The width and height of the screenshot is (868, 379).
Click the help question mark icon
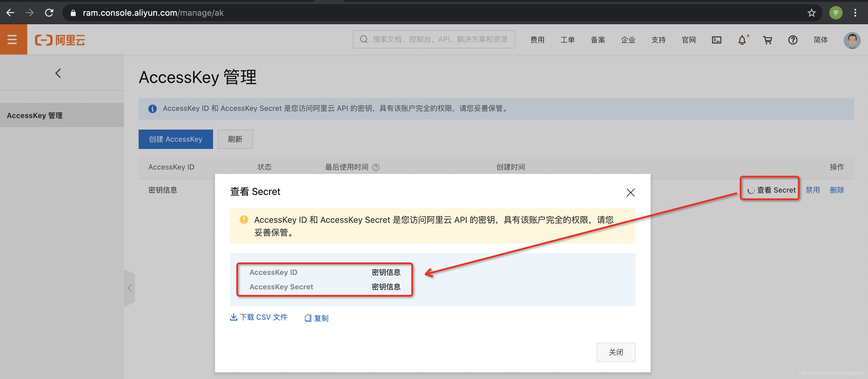click(793, 40)
